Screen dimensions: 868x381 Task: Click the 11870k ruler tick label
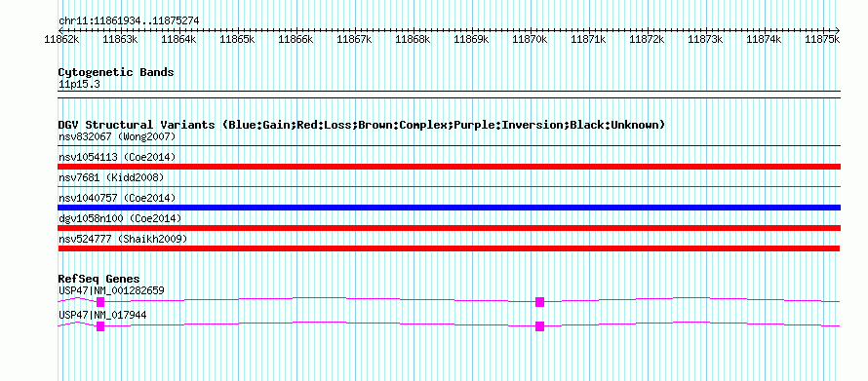pos(530,39)
